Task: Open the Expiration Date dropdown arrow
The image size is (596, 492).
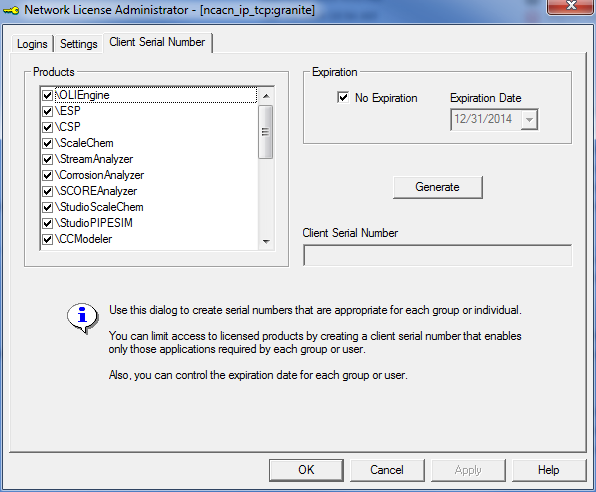Action: coord(529,120)
